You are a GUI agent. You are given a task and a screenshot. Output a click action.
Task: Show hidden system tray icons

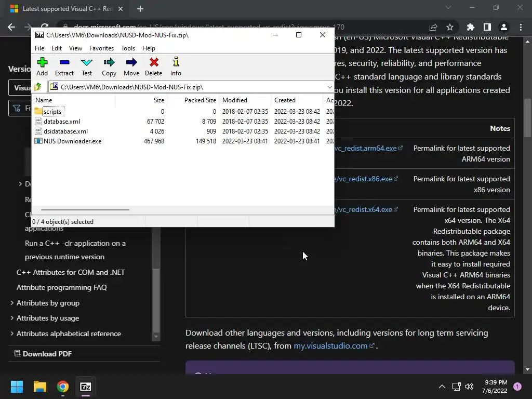click(x=442, y=387)
